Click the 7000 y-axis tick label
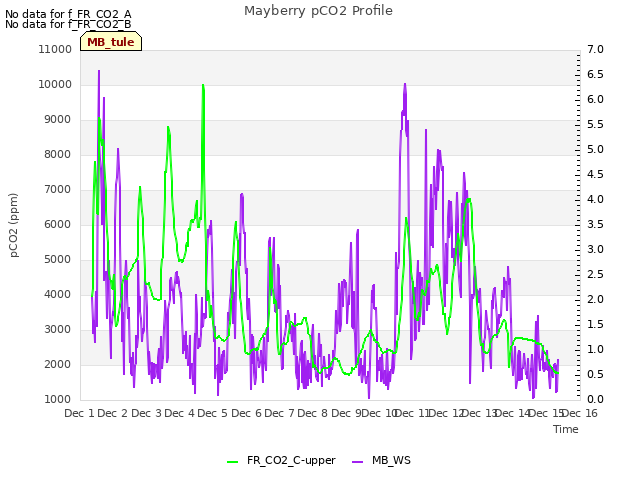This screenshot has width=640, height=480. point(58,189)
